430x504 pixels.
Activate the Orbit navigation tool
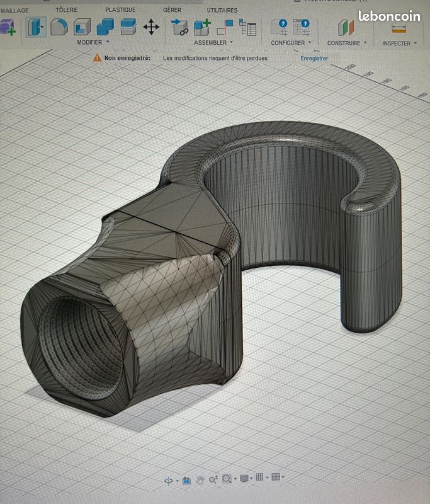click(x=169, y=481)
